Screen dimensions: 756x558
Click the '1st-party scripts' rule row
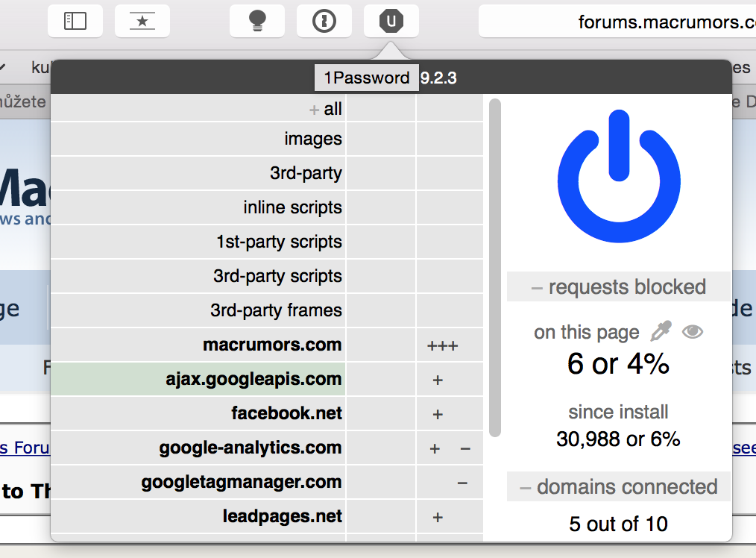pyautogui.click(x=198, y=242)
